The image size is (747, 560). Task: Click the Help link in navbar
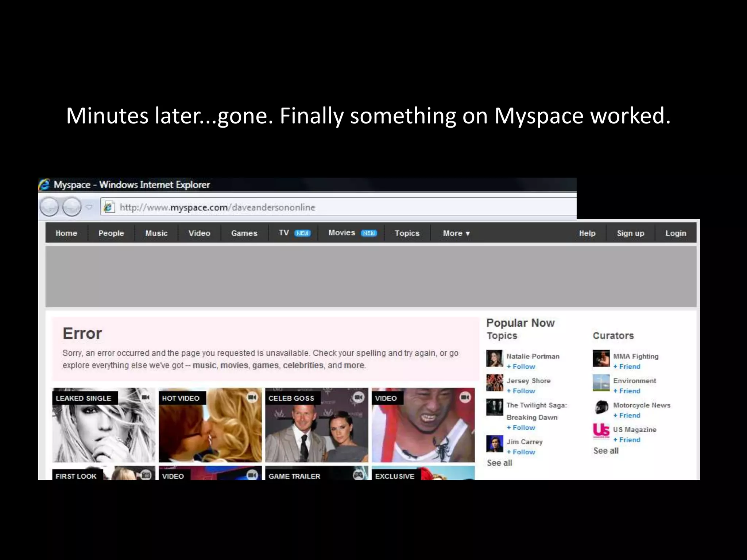(587, 233)
